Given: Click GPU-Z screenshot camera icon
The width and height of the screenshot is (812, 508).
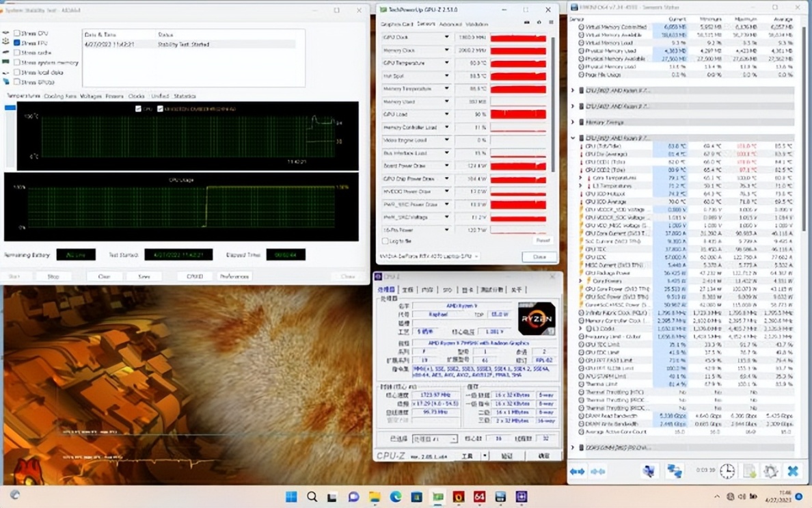Looking at the screenshot, I should click(x=527, y=23).
